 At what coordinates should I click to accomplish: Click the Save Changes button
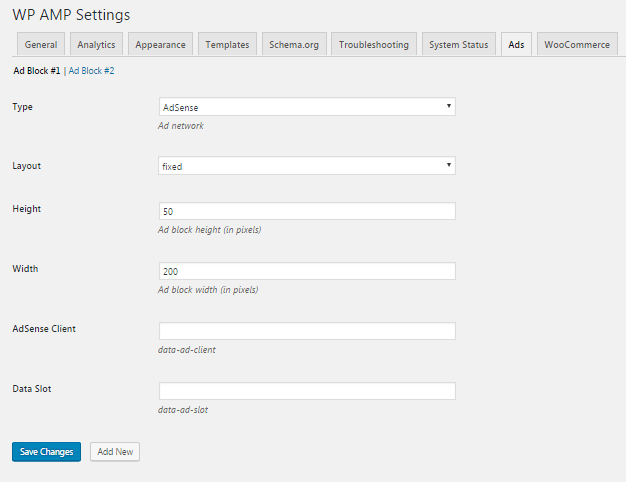[46, 452]
